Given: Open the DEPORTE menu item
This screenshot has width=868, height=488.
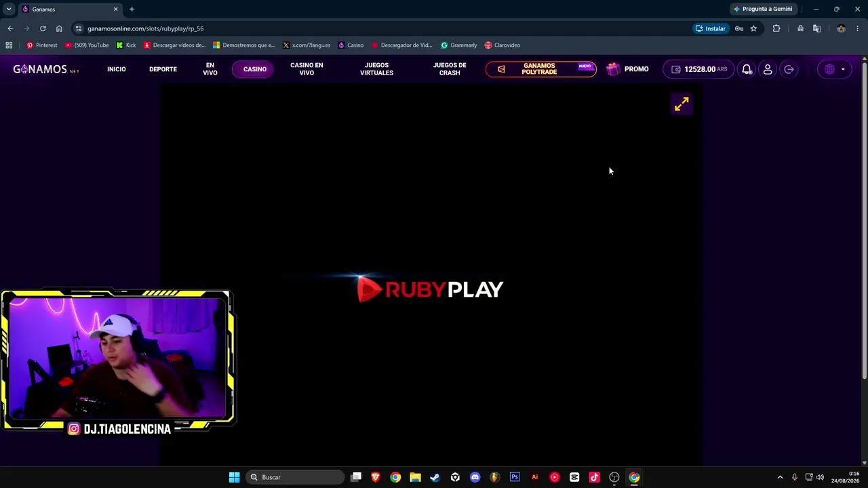Looking at the screenshot, I should pyautogui.click(x=163, y=69).
